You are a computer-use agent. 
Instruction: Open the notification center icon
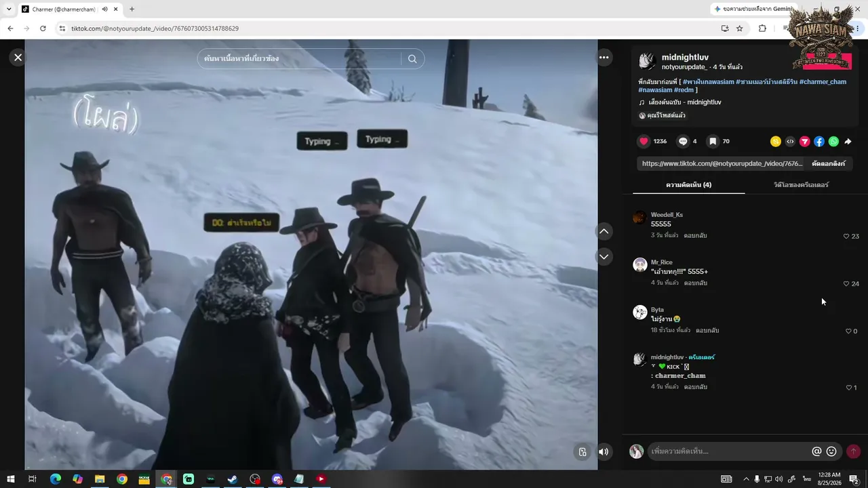[854, 479]
